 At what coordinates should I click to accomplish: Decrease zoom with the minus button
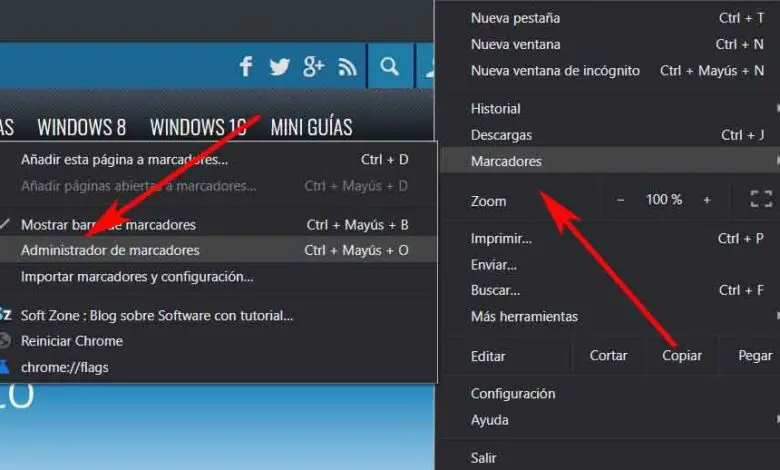[x=620, y=200]
